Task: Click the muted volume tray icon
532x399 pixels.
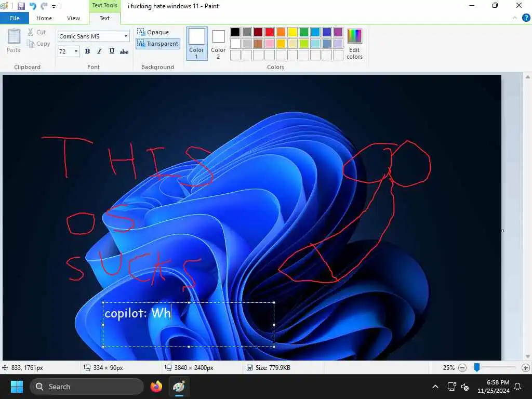Action: [465, 387]
